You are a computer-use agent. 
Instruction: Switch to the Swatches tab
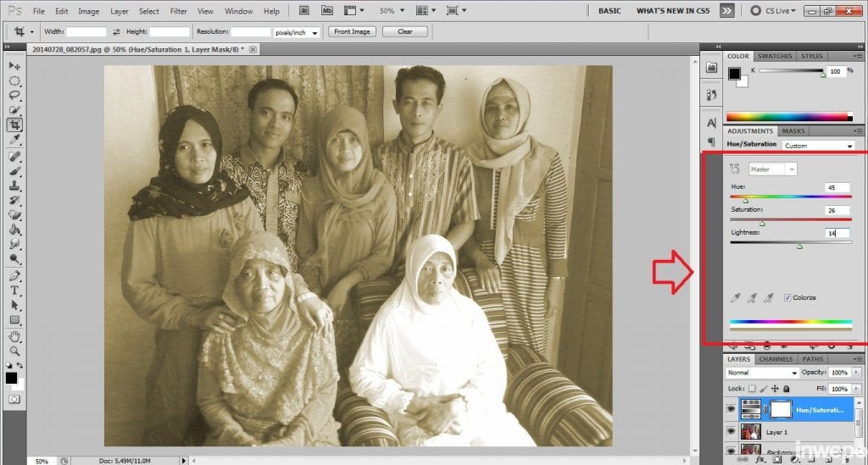(x=775, y=56)
